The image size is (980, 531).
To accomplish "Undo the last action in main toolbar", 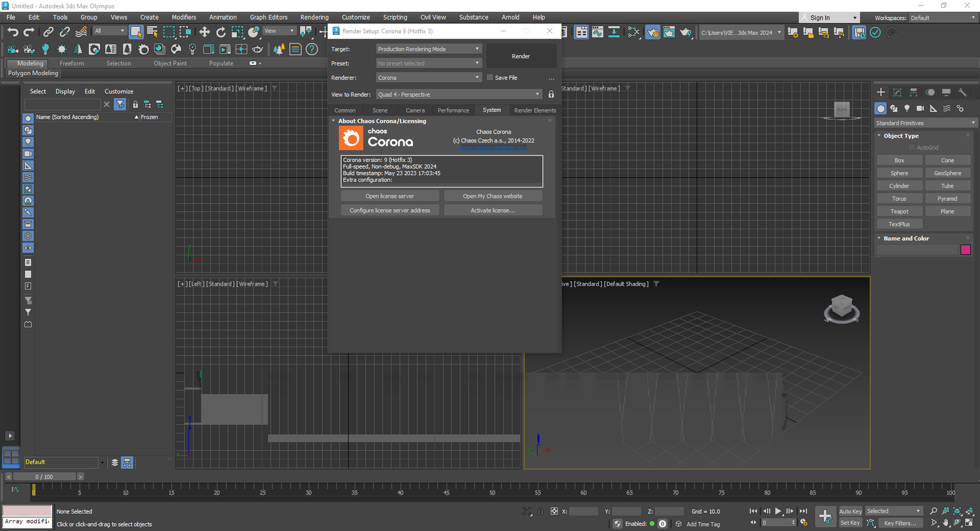I will point(12,32).
